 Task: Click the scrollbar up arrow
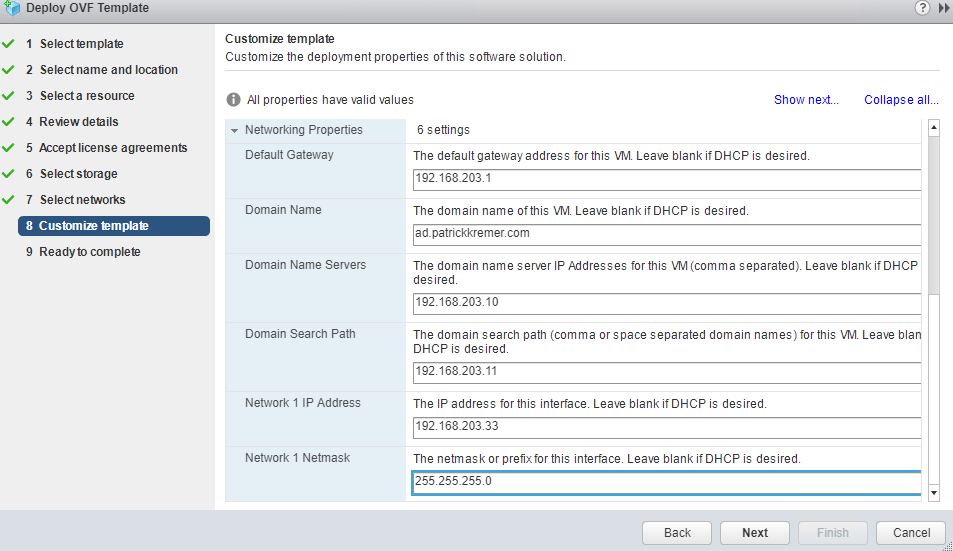point(933,128)
